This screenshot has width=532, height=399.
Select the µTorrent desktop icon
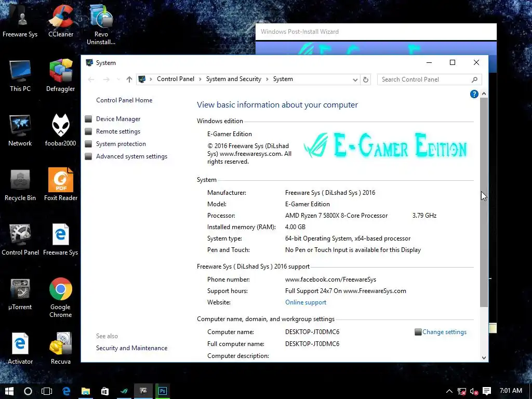pos(20,295)
